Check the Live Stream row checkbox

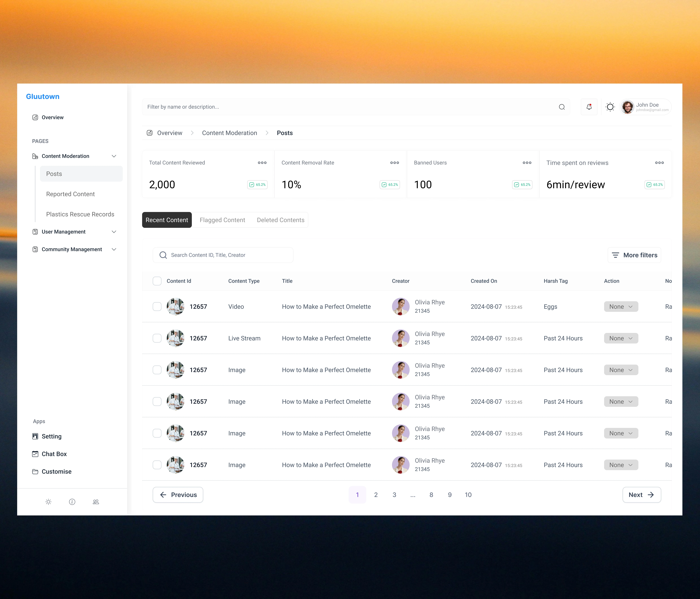(157, 338)
